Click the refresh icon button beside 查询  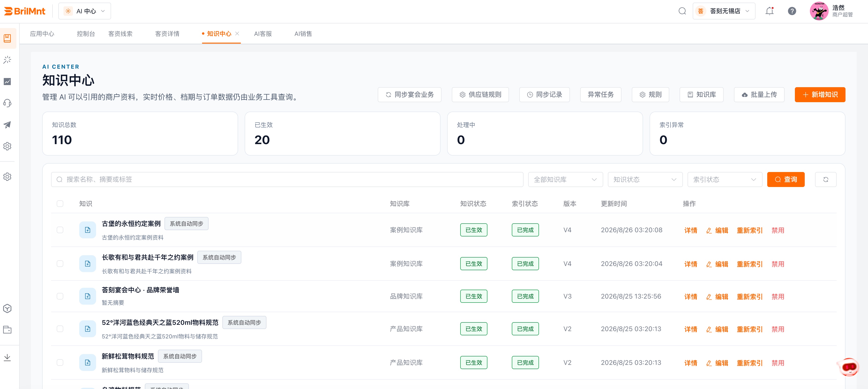click(826, 179)
